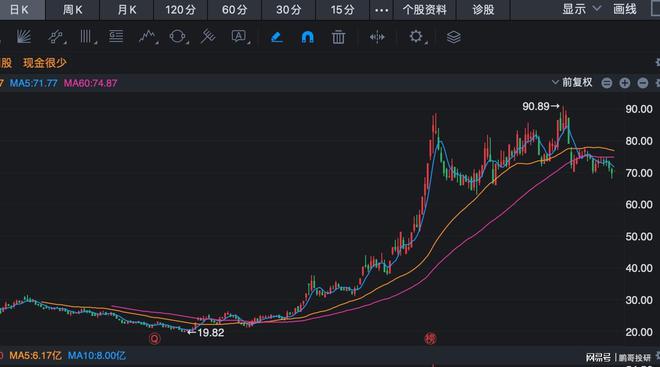The height and width of the screenshot is (367, 660).
Task: Select the circle shape drawing tool
Action: [178, 37]
